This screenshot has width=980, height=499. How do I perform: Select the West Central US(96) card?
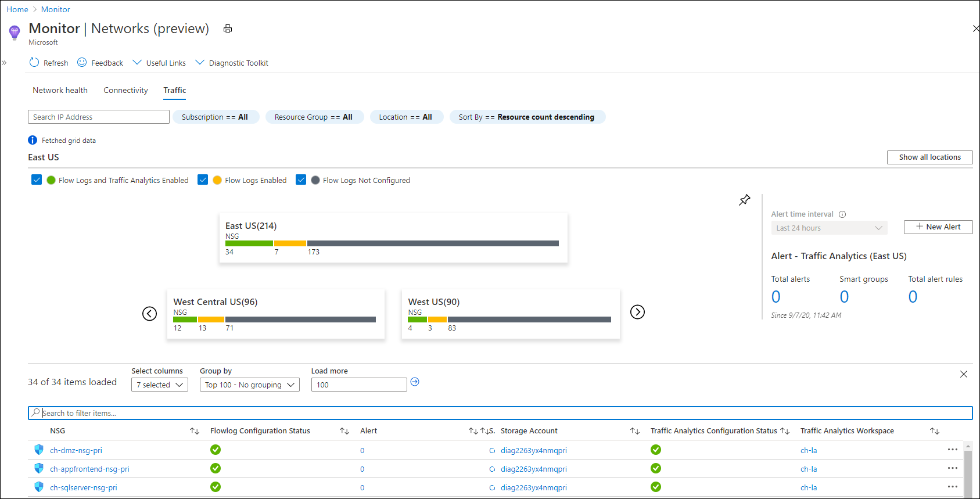276,314
